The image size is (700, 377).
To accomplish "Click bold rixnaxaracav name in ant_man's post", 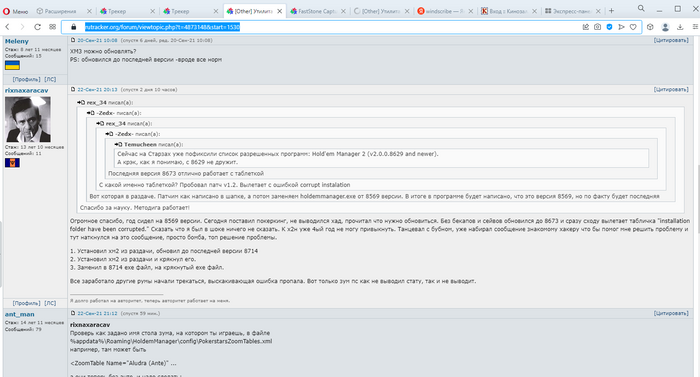I will pyautogui.click(x=90, y=325).
